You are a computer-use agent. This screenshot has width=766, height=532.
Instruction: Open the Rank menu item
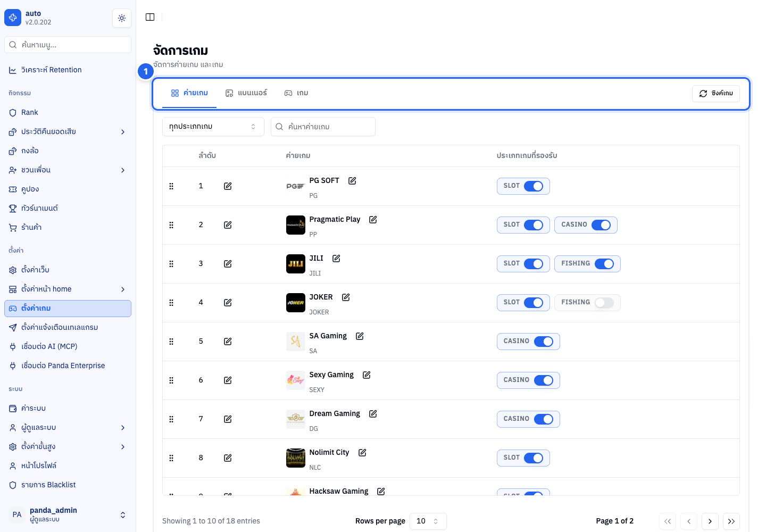coord(68,113)
